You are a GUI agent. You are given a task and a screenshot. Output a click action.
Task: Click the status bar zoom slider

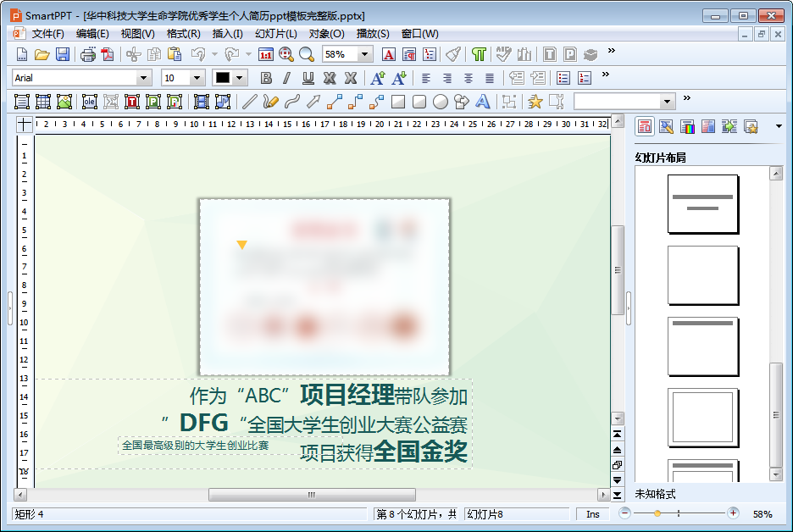[679, 514]
